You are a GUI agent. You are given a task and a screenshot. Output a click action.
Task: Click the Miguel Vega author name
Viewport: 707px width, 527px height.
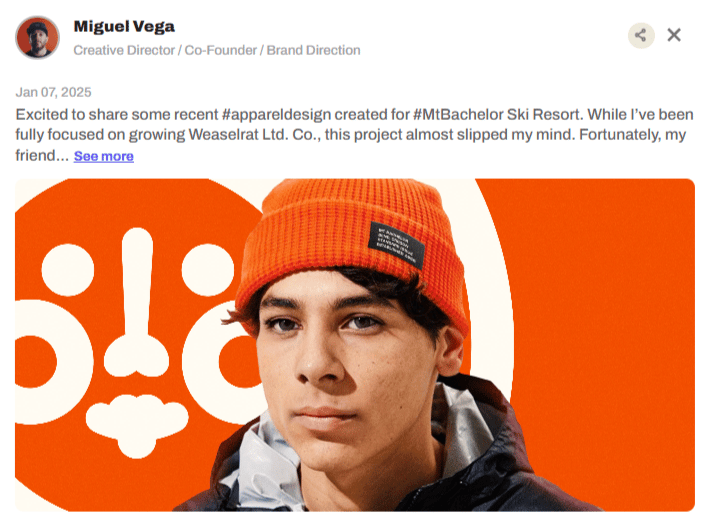coord(124,26)
